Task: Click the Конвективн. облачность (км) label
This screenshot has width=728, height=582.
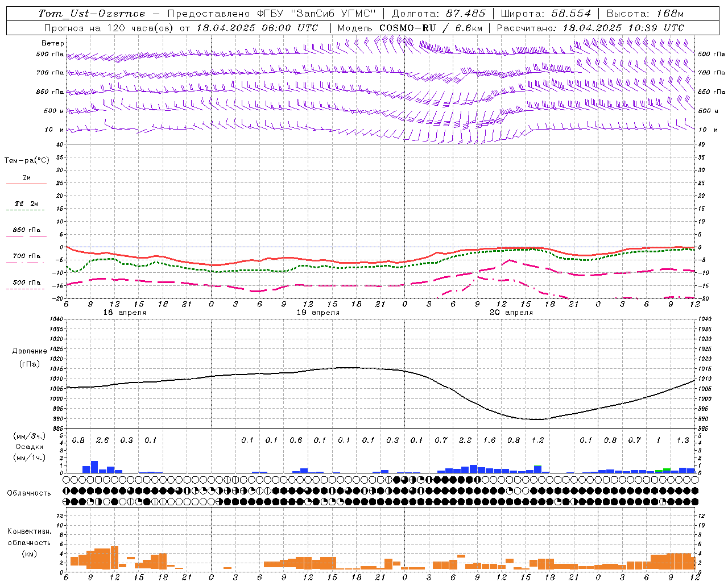Action: coord(29,542)
